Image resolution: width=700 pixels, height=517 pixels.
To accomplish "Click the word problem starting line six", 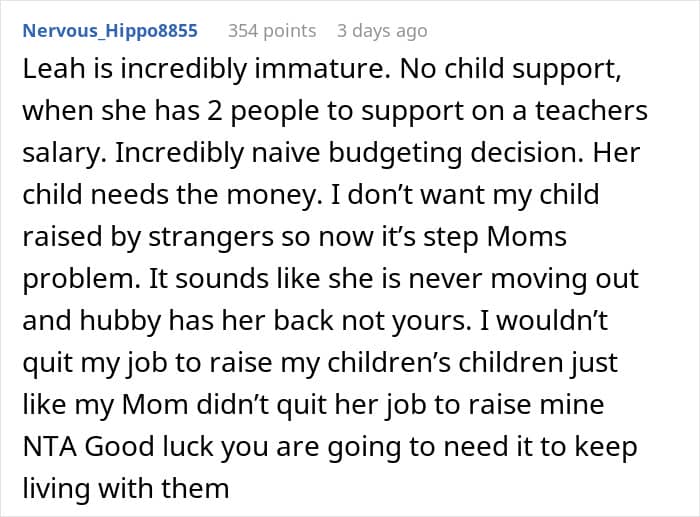I will pyautogui.click(x=81, y=279).
